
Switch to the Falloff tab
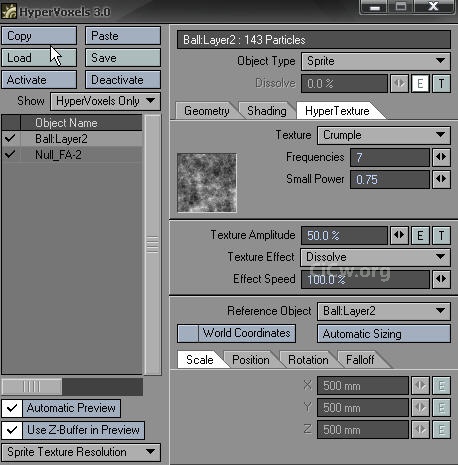pos(360,360)
